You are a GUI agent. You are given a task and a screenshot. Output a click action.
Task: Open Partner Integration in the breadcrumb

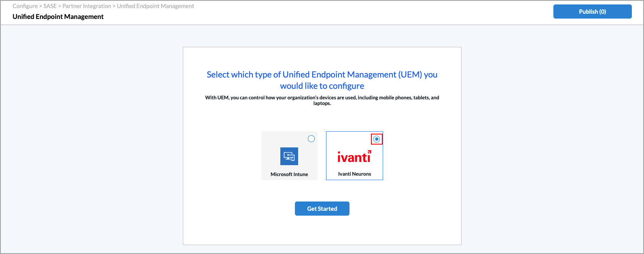coord(86,6)
